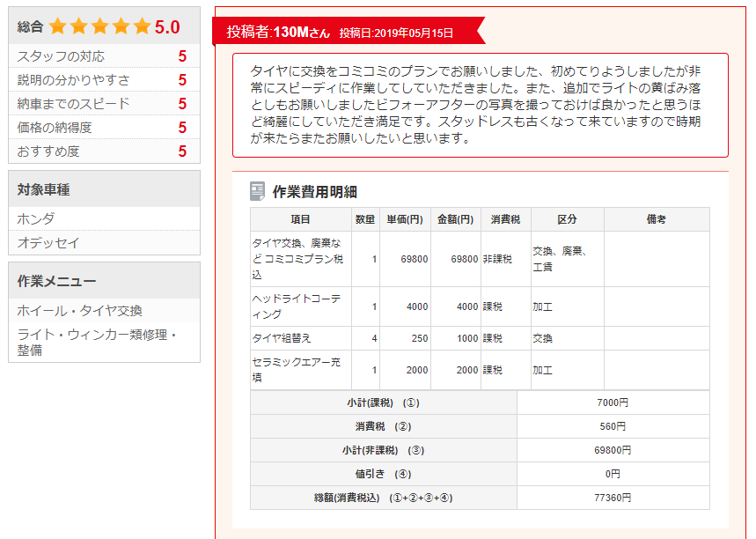Click the 項目 table column header
The width and height of the screenshot is (756, 539).
tap(300, 219)
